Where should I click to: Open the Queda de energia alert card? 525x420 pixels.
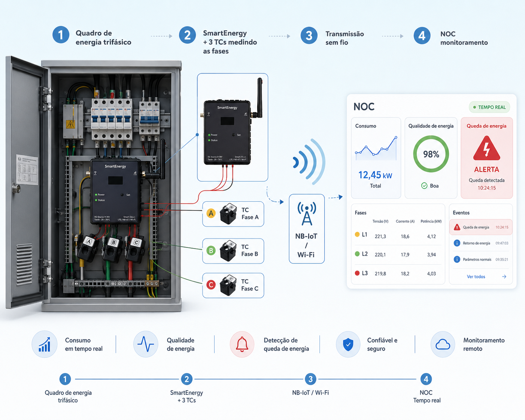click(x=486, y=158)
